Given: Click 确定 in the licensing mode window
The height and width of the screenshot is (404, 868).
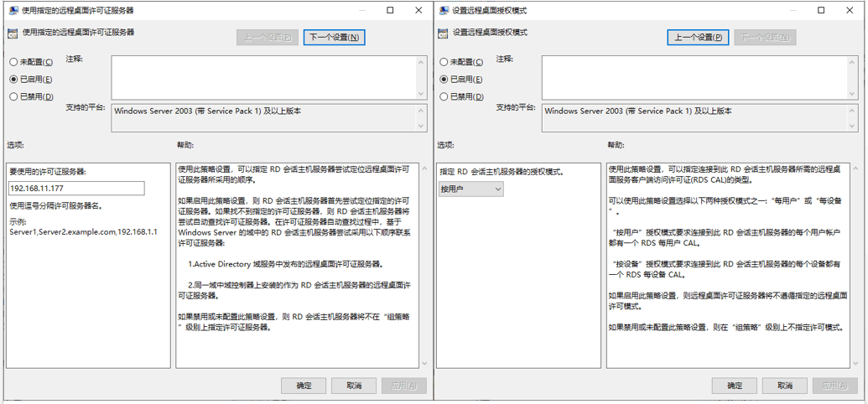Looking at the screenshot, I should [735, 386].
